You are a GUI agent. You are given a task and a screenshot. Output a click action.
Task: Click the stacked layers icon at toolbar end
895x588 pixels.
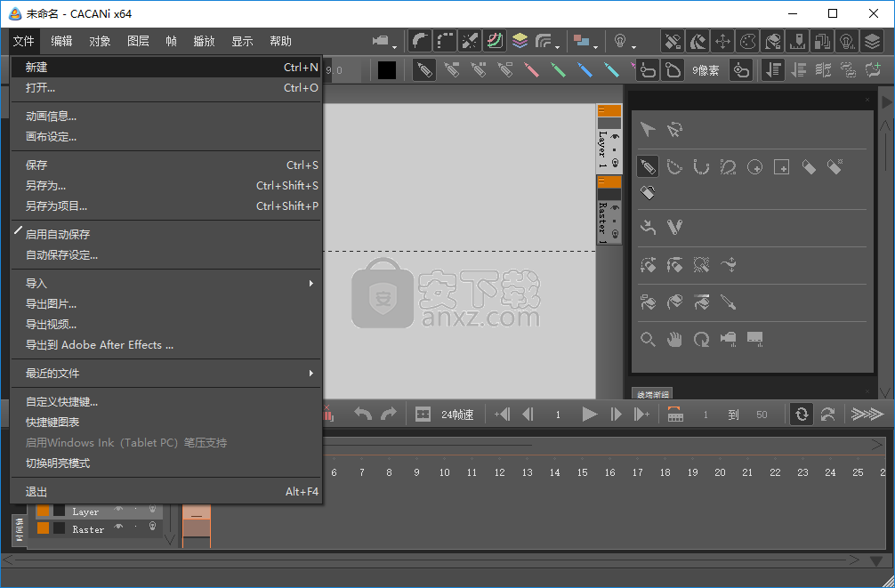coord(872,41)
